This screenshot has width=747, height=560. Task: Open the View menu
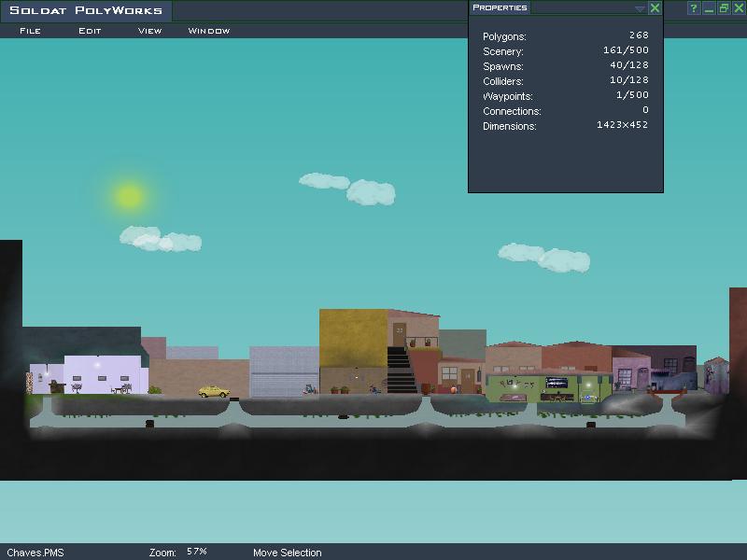tap(149, 31)
